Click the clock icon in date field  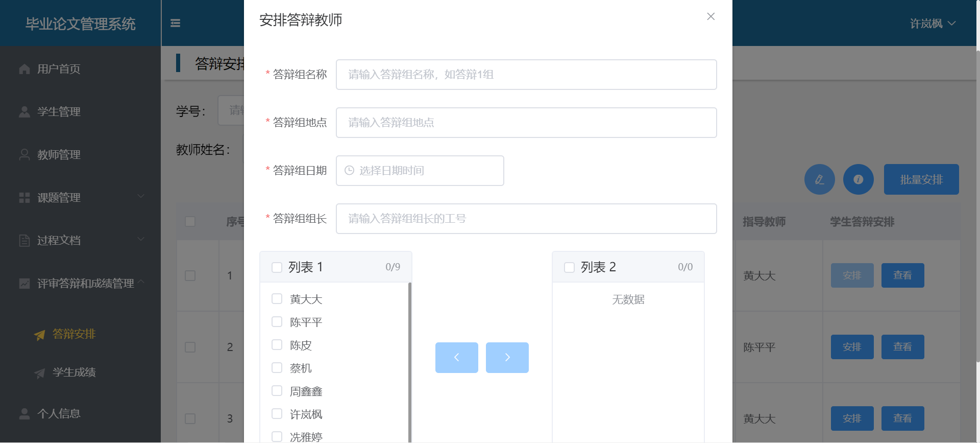click(349, 171)
